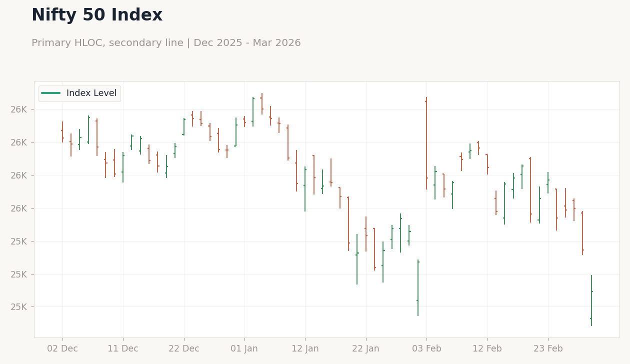Image resolution: width=630 pixels, height=364 pixels.
Task: Click the green bar at 22 Dec
Action: click(184, 126)
